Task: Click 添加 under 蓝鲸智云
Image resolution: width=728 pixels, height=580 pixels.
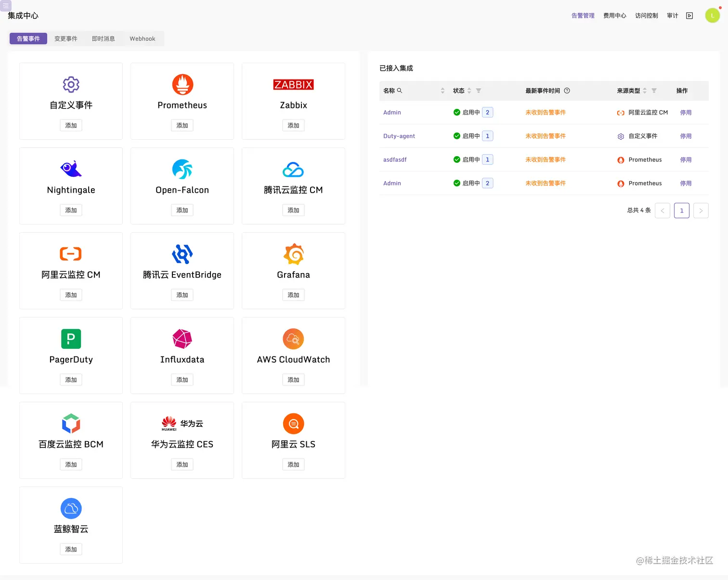Action: 71,549
